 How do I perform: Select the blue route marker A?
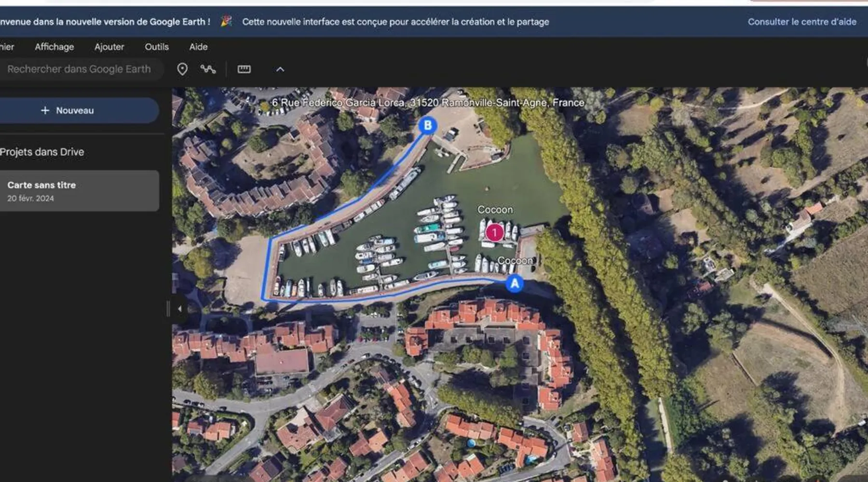click(x=515, y=283)
